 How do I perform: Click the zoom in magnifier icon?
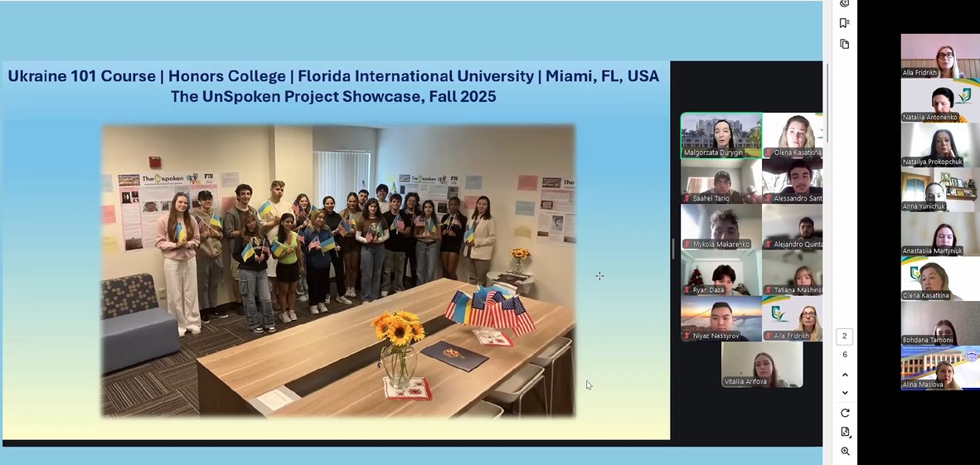tap(845, 451)
